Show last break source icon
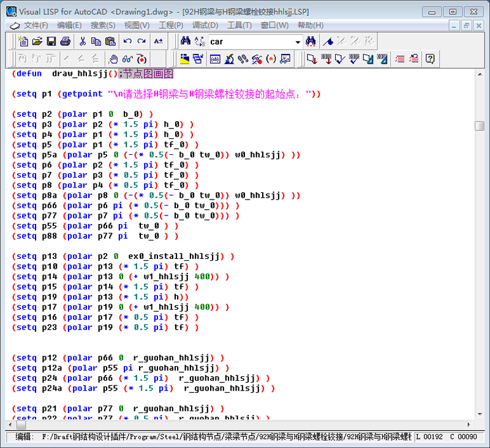490x448 pixels. [141, 59]
